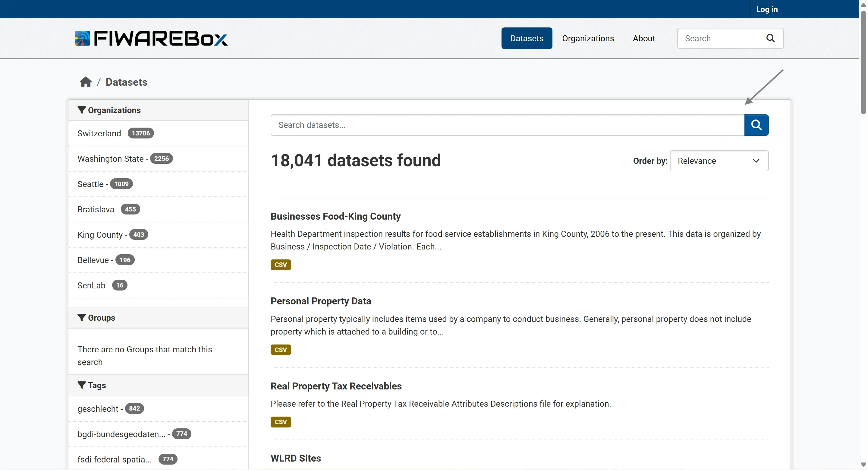The width and height of the screenshot is (868, 470).
Task: Click the header search magnifier icon
Action: tap(770, 38)
